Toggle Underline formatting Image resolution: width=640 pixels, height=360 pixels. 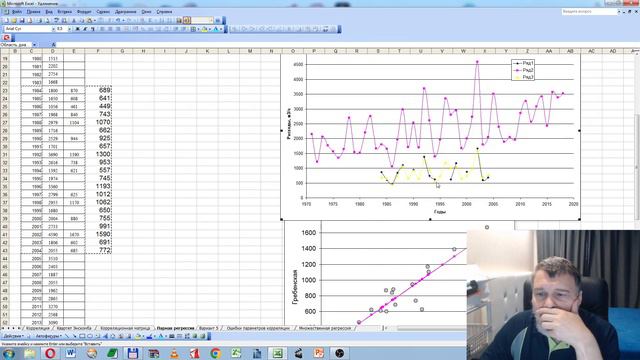click(x=93, y=29)
